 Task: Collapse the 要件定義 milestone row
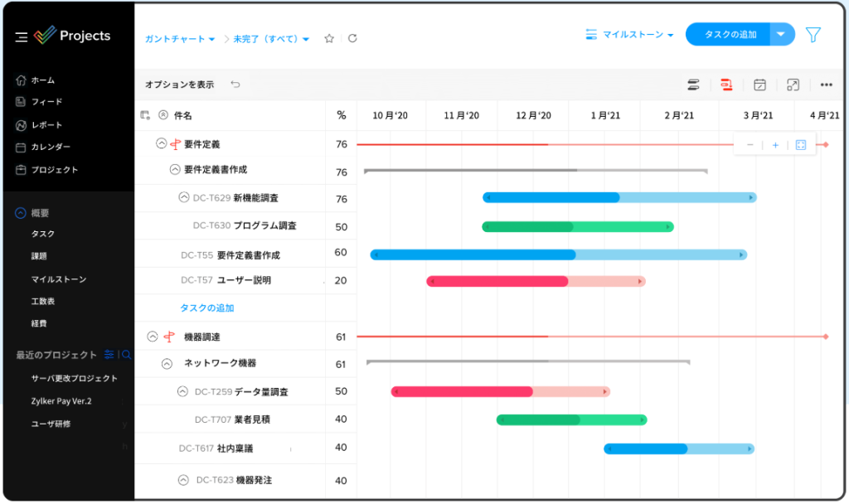point(161,143)
